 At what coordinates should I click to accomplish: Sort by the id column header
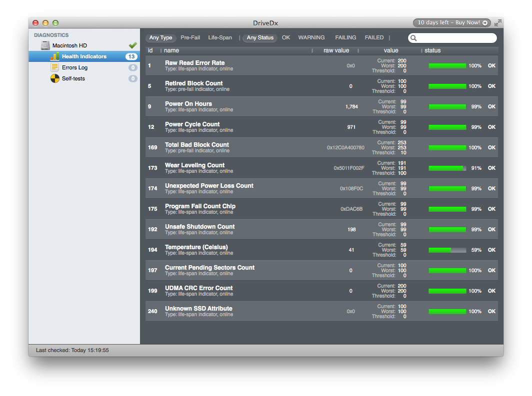150,50
